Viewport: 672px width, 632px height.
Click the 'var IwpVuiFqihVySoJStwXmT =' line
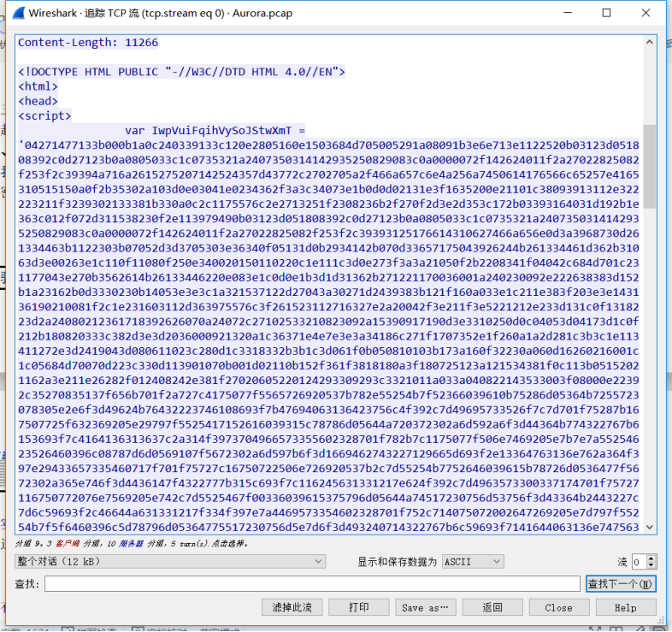215,130
